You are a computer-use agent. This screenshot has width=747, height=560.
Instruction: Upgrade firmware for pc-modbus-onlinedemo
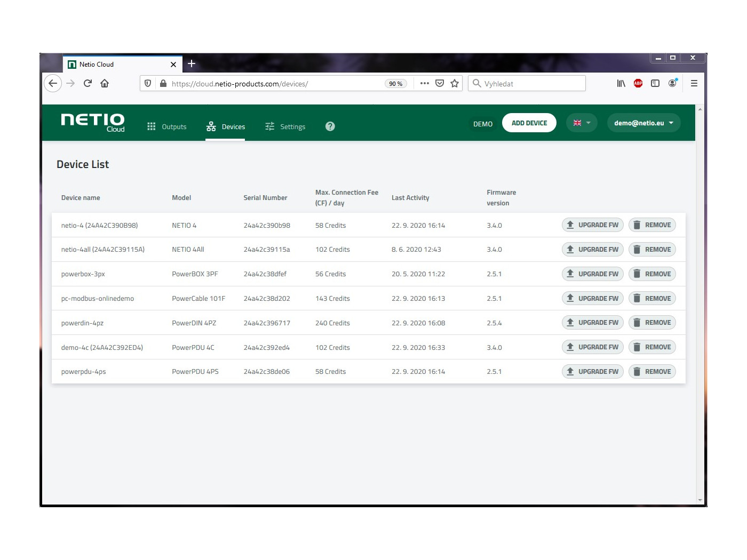(x=593, y=299)
